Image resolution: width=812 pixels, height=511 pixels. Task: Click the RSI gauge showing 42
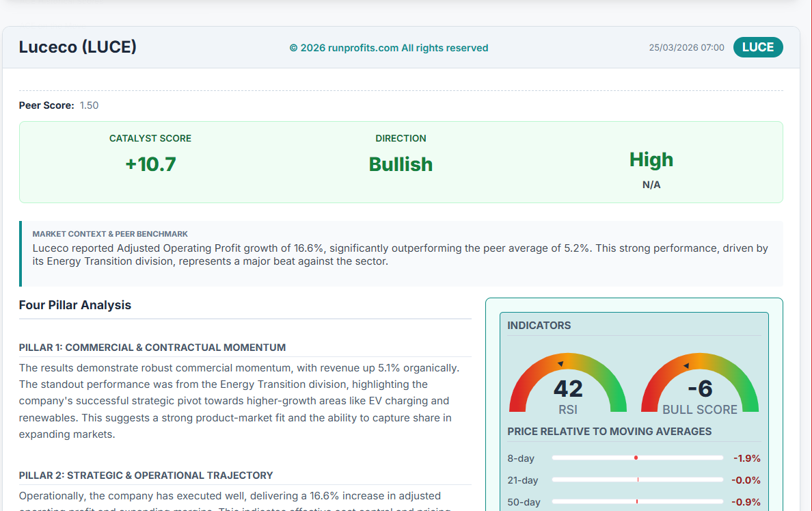pos(568,384)
